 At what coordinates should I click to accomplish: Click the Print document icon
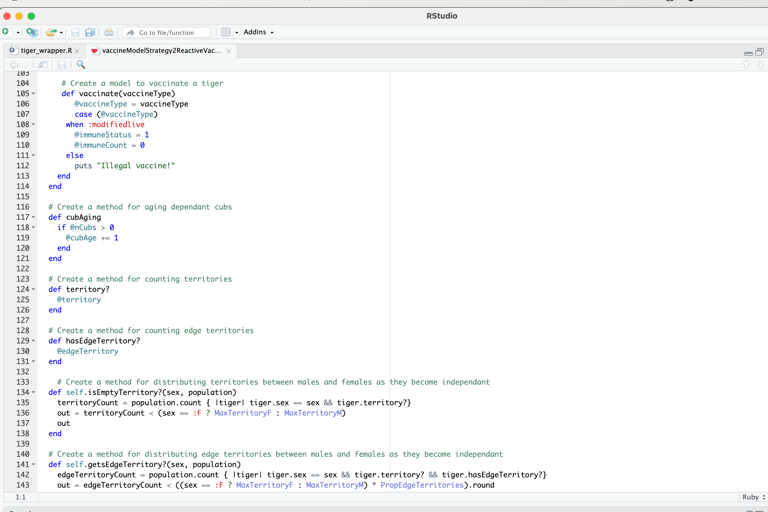109,32
